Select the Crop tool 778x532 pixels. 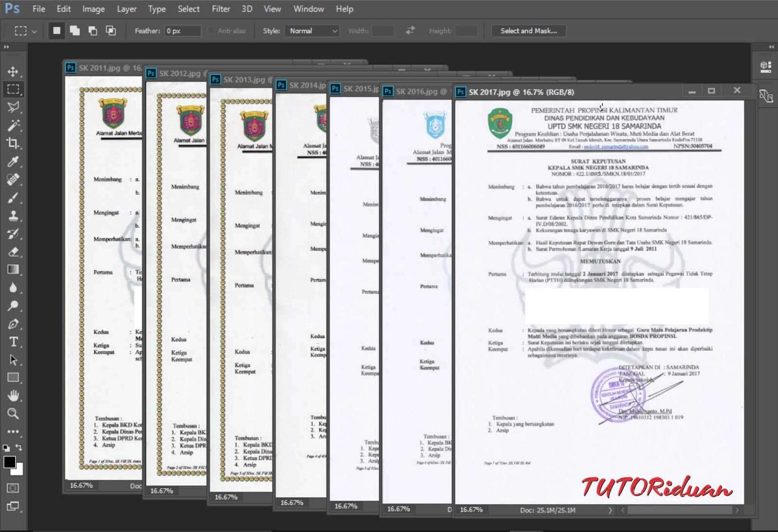[13, 143]
